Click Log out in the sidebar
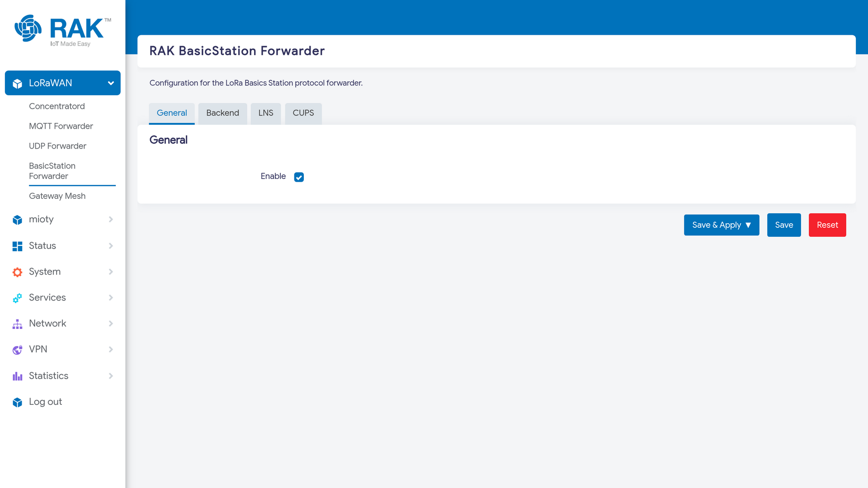The width and height of the screenshot is (868, 488). tap(45, 402)
